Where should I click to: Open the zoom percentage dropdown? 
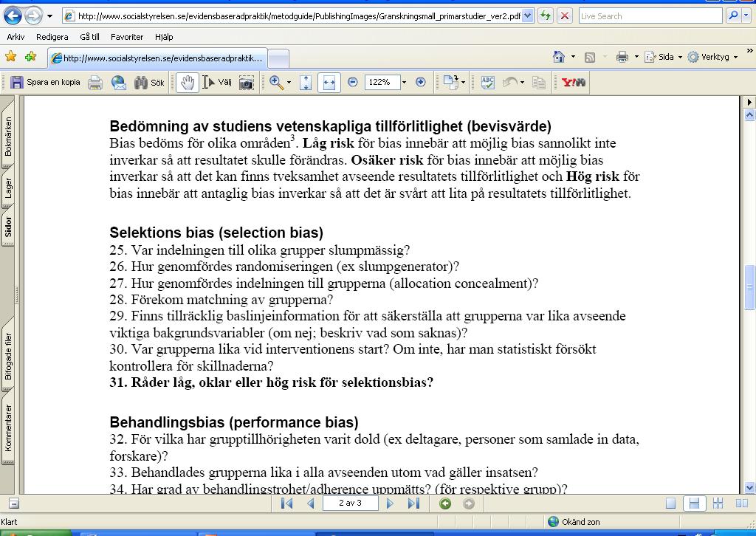point(404,83)
